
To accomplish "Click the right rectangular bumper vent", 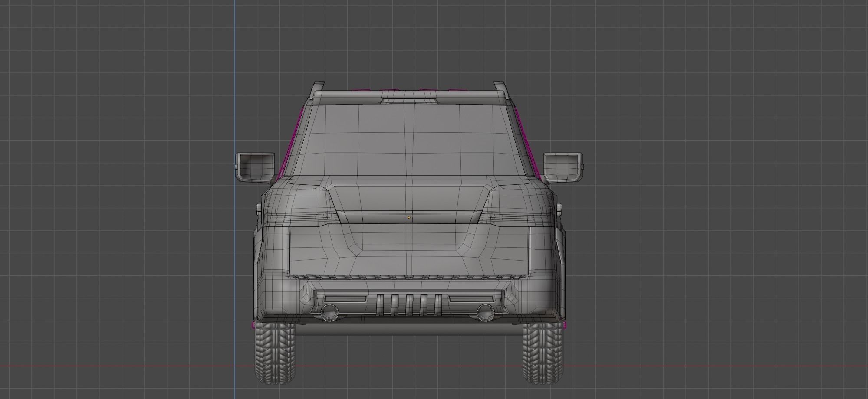I will tap(472, 298).
